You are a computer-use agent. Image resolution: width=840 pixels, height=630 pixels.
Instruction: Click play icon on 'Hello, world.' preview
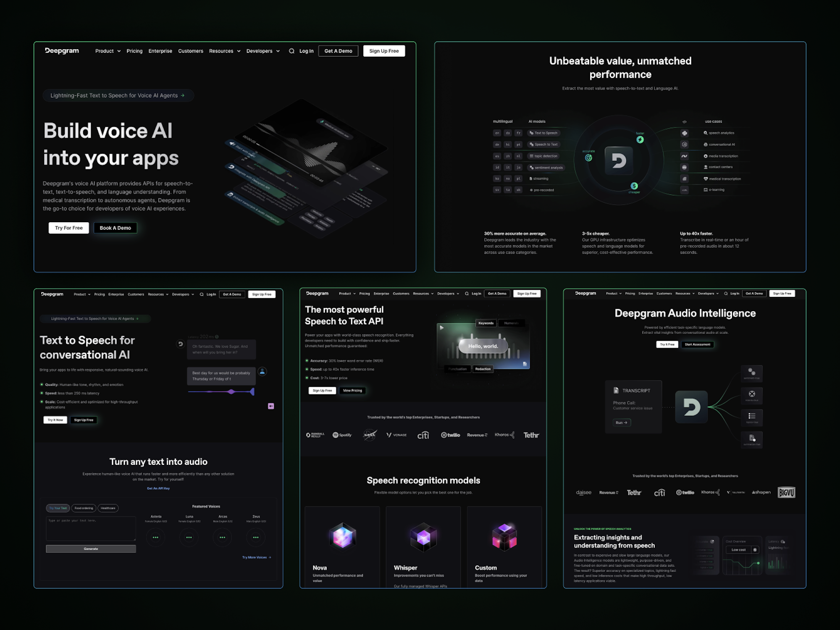coord(441,328)
